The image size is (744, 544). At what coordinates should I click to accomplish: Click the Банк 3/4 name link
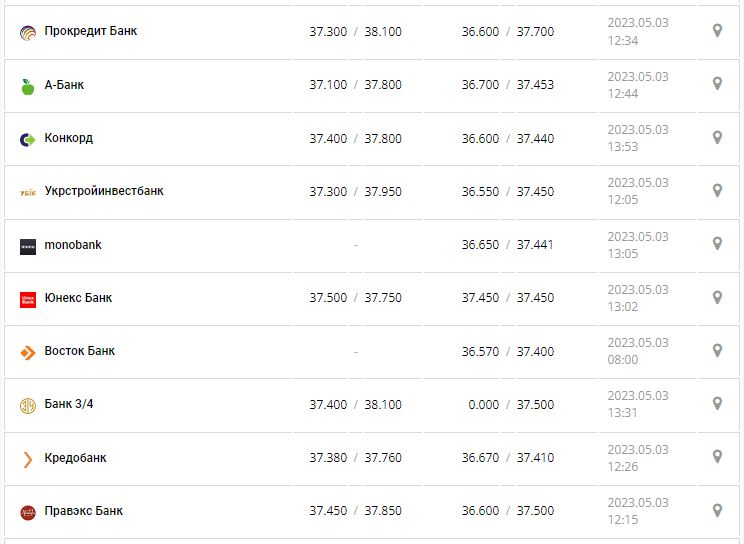[69, 404]
